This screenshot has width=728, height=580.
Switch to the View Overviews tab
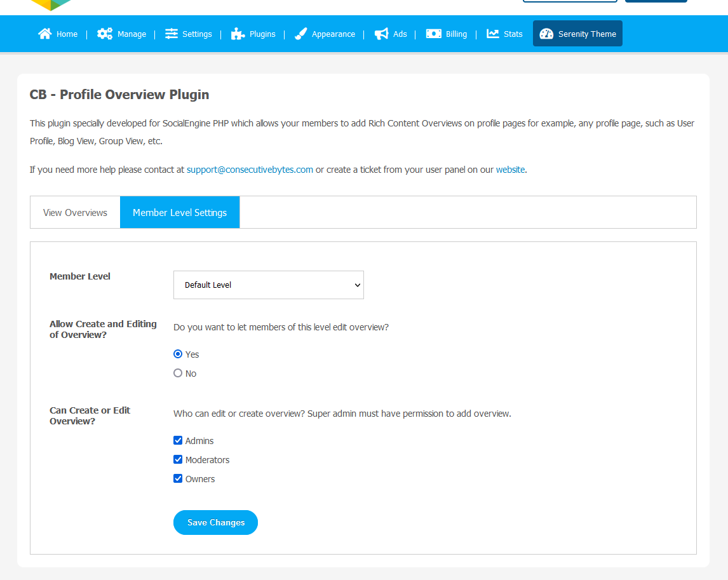pyautogui.click(x=75, y=213)
